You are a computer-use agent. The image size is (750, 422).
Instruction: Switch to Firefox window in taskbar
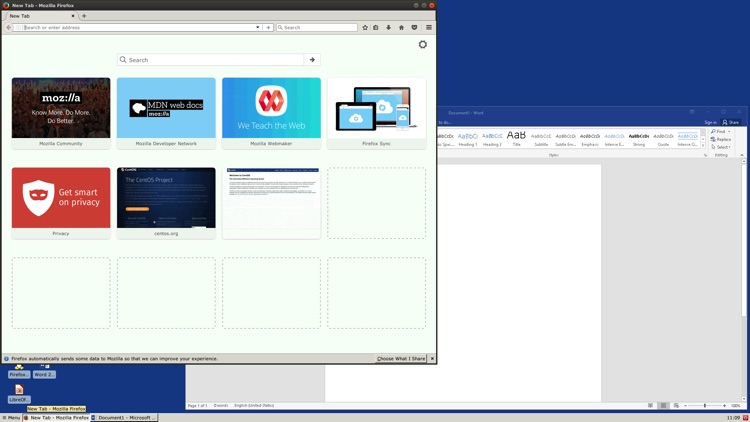(56, 418)
